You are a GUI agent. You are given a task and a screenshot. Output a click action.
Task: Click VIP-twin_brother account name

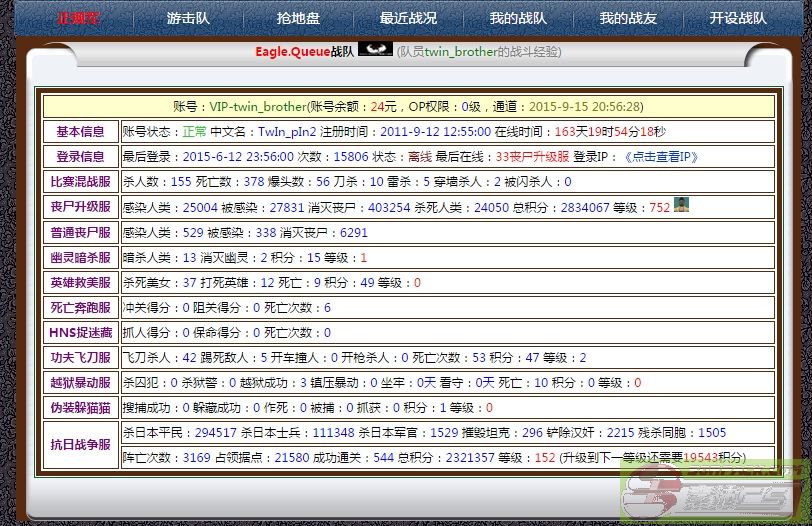tap(258, 106)
